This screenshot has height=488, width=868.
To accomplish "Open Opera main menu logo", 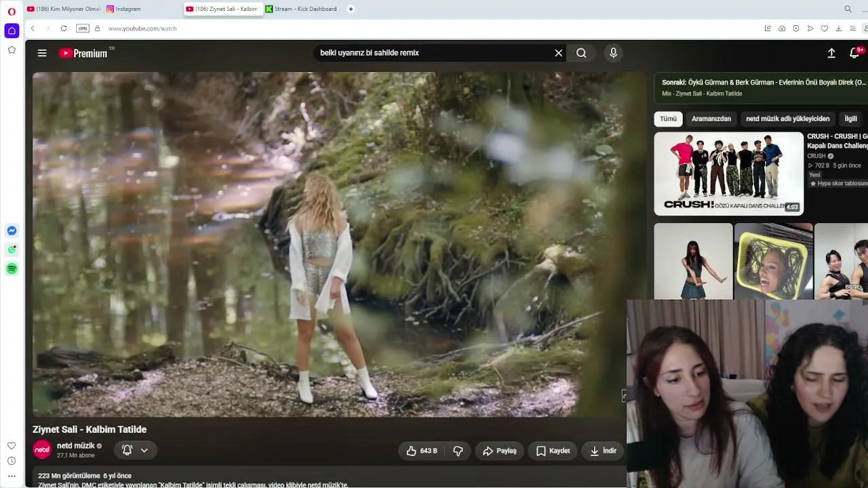I will (x=12, y=12).
